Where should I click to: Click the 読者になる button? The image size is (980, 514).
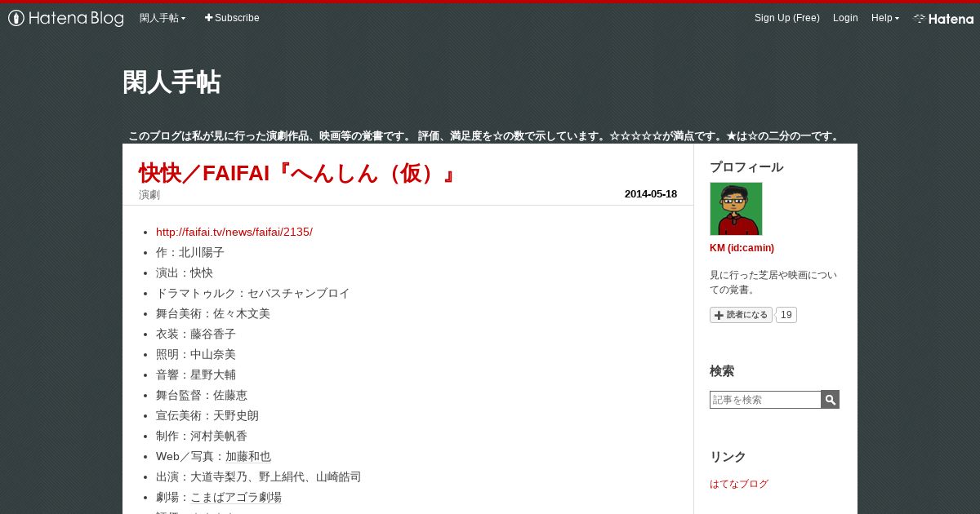coord(741,315)
